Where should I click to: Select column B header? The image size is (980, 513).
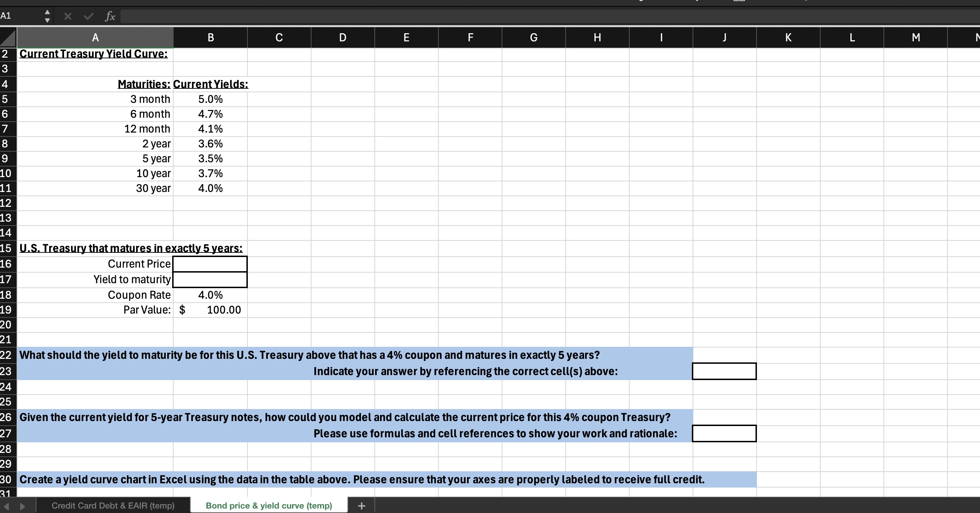pyautogui.click(x=210, y=37)
